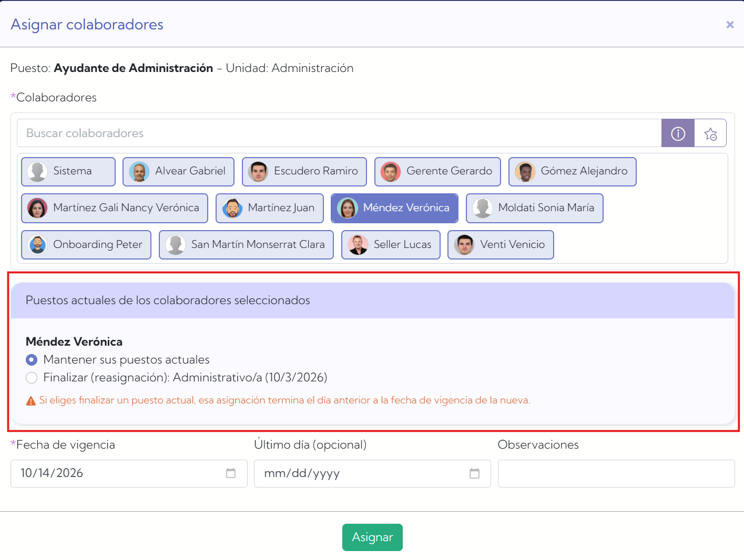Select collaborator Moldati Sonia María
Screen dimensions: 744x560
535,209
